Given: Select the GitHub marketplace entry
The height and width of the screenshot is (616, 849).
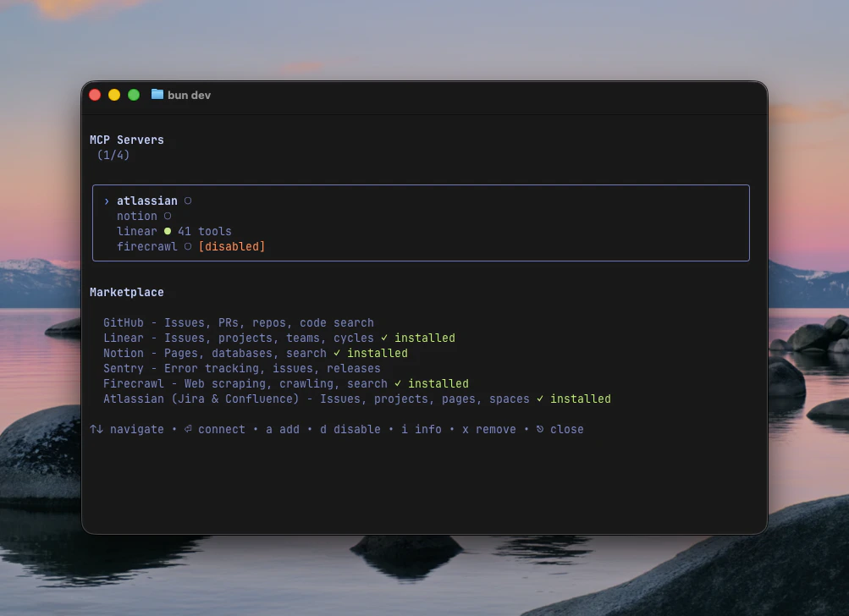Looking at the screenshot, I should click(238, 322).
